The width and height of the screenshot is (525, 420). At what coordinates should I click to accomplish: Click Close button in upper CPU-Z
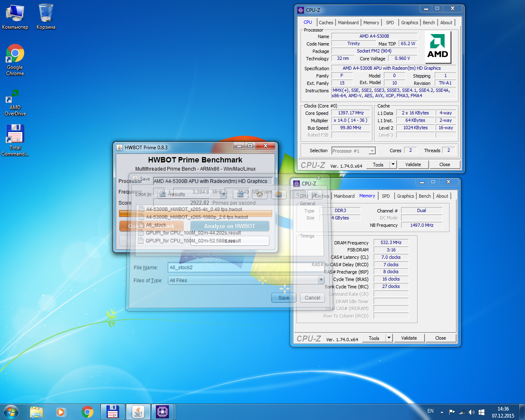tap(445, 164)
